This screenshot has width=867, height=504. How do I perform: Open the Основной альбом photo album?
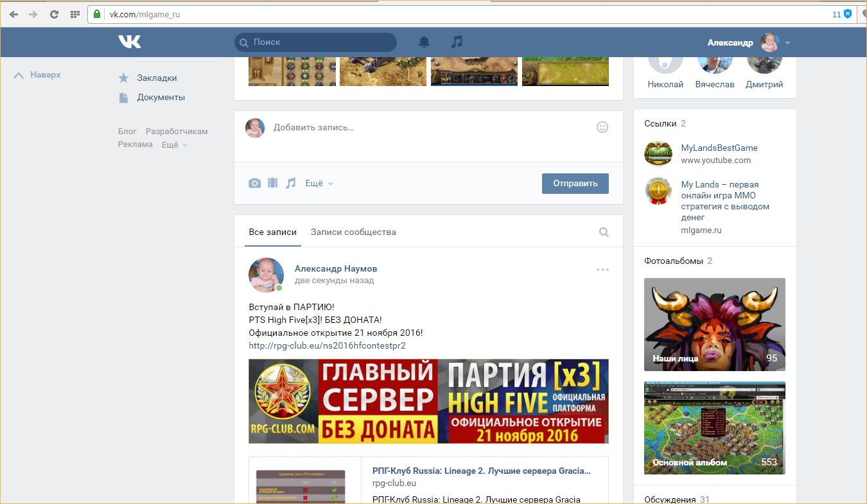point(715,428)
